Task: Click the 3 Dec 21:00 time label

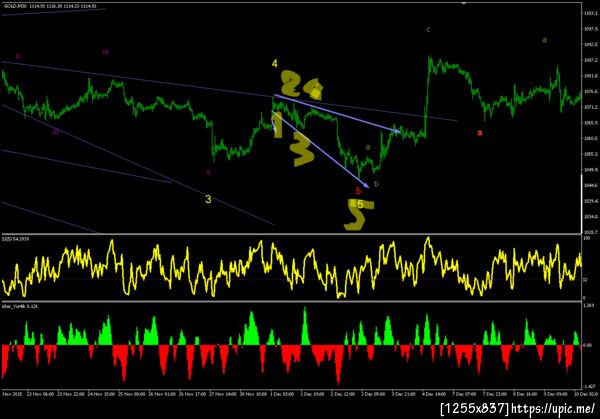Action: (x=404, y=394)
